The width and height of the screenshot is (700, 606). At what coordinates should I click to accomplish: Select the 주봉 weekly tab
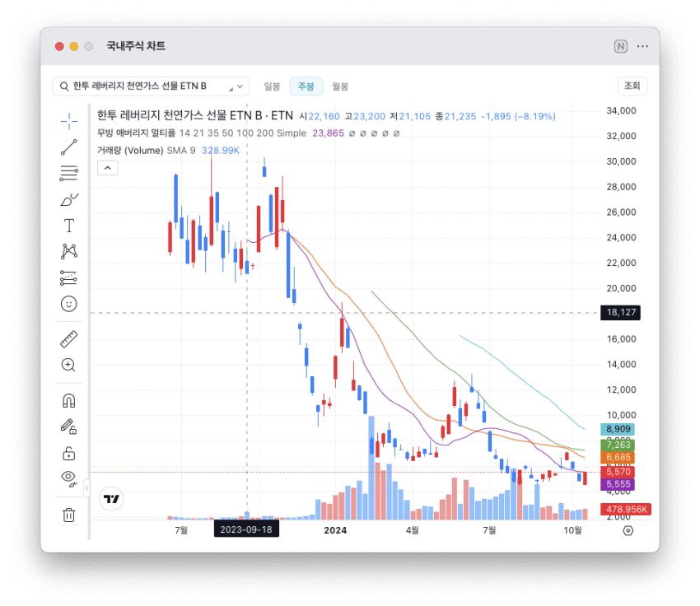(x=306, y=86)
